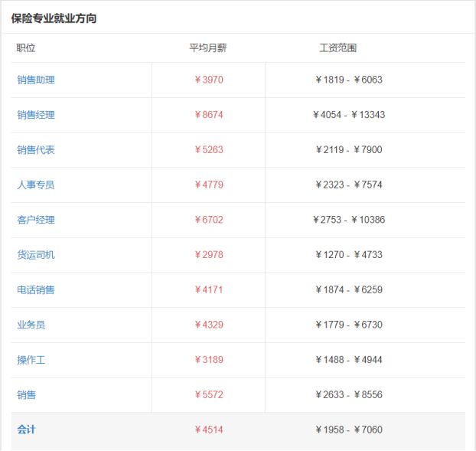Open the 销售助理 job link

coord(36,80)
